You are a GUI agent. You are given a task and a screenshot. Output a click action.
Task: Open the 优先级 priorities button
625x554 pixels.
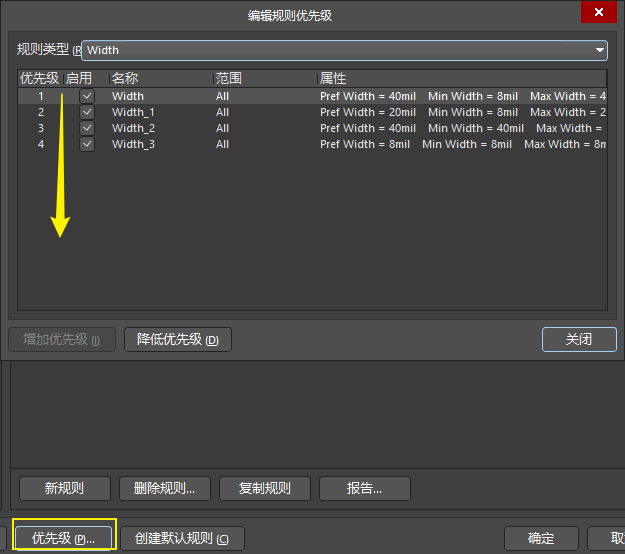pos(64,538)
